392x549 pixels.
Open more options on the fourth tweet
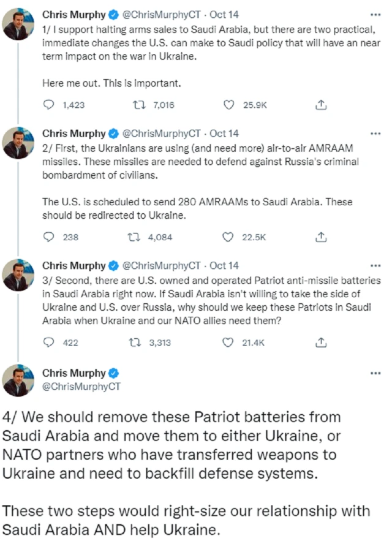pyautogui.click(x=375, y=373)
